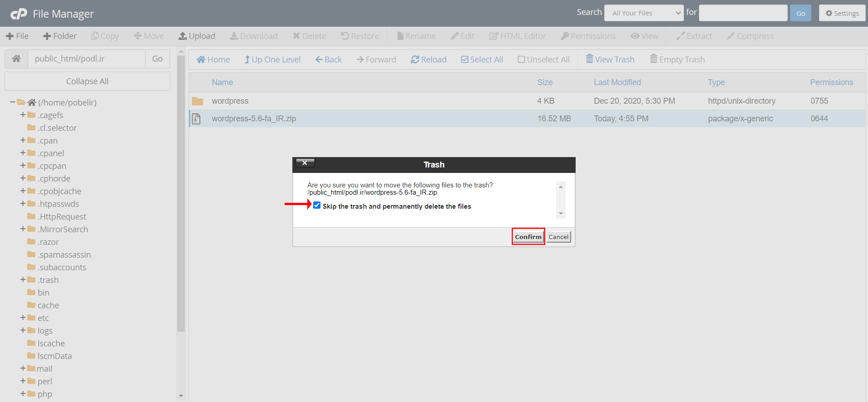Sort files by Type column
This screenshot has height=402, width=868.
tap(716, 82)
